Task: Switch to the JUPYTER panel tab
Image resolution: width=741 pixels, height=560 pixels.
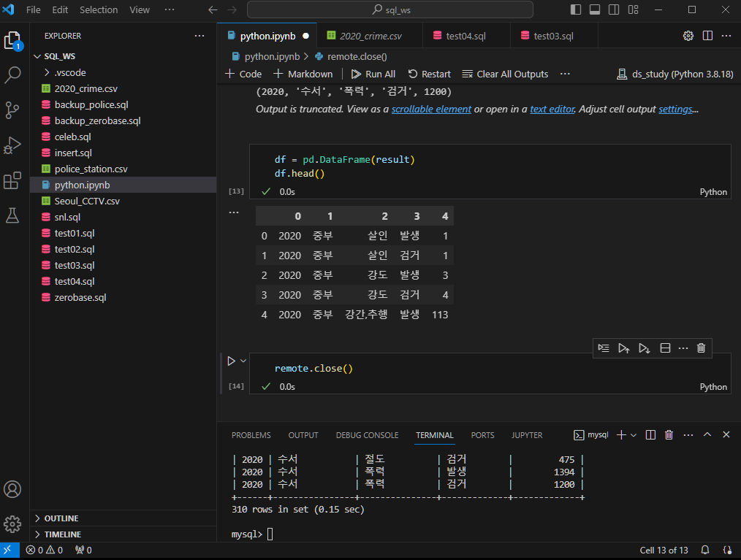Action: 527,435
